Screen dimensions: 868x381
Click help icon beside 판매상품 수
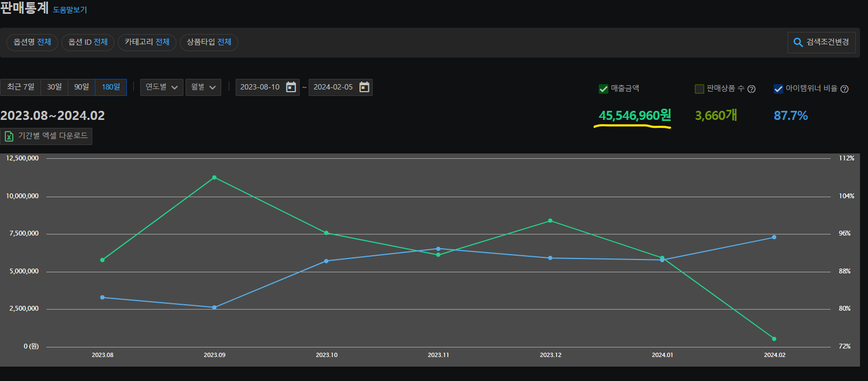click(751, 89)
